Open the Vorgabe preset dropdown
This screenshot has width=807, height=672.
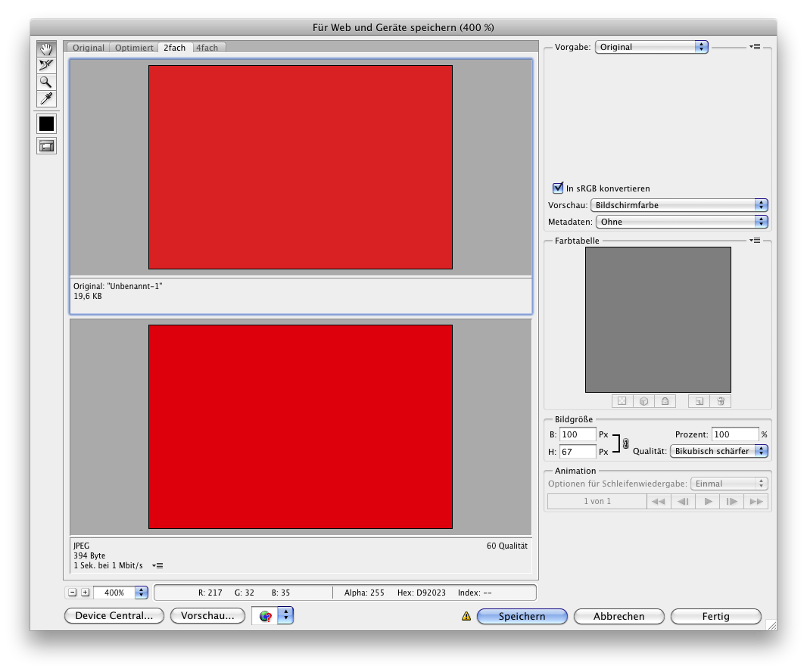tap(652, 47)
